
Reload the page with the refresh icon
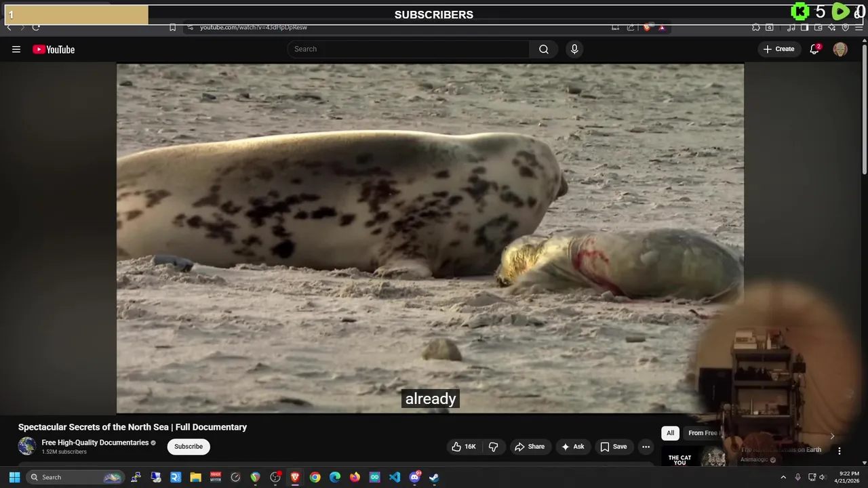click(36, 27)
